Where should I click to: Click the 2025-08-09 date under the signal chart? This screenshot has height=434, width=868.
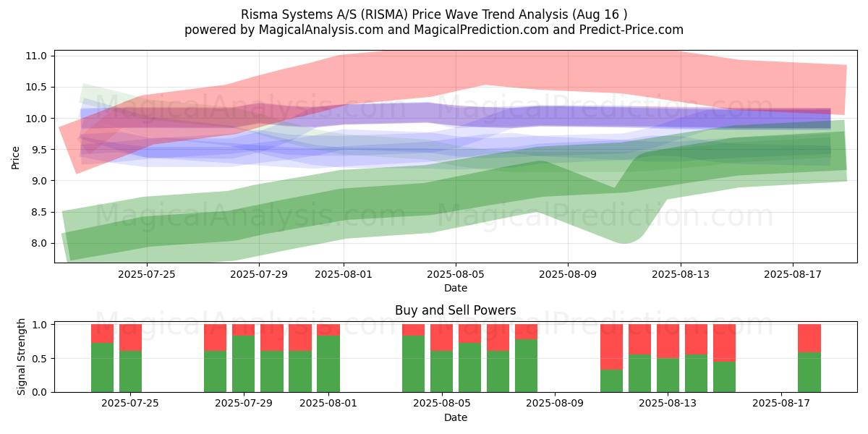click(554, 404)
